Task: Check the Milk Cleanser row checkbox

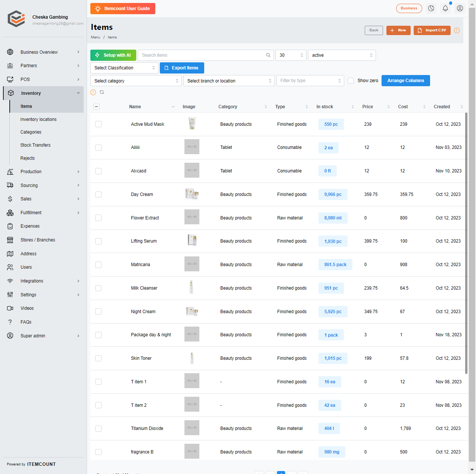Action: click(98, 288)
